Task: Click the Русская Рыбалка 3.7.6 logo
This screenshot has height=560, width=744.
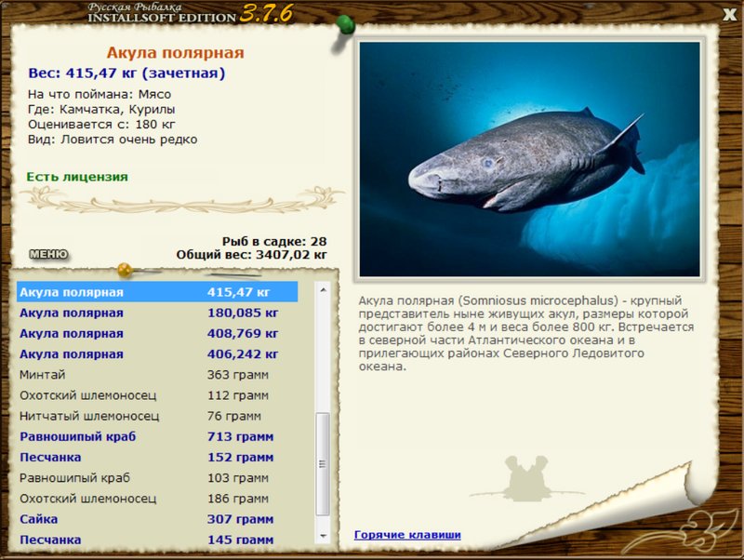Action: point(190,13)
